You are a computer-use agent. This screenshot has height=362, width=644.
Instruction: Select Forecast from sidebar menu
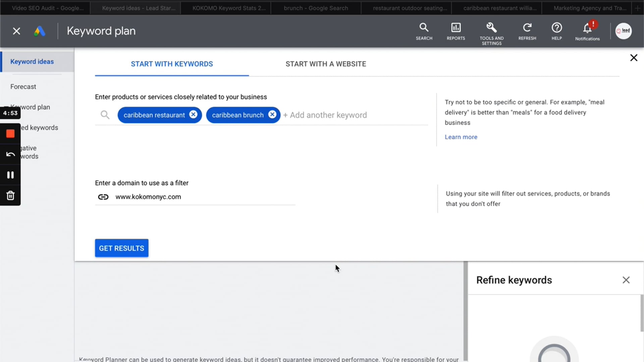coord(23,86)
